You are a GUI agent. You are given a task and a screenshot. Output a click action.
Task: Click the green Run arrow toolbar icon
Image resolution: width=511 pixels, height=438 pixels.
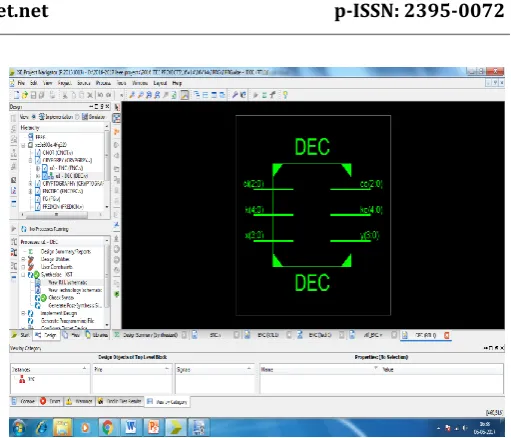255,95
